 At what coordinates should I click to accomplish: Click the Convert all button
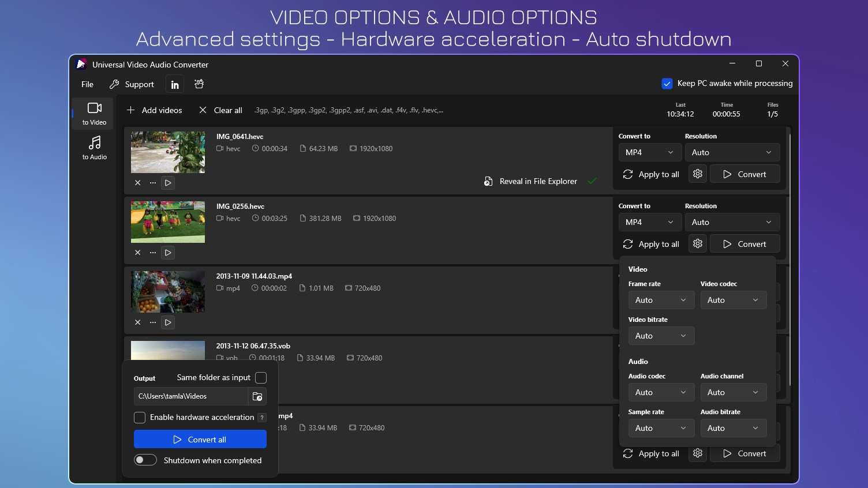click(x=200, y=440)
